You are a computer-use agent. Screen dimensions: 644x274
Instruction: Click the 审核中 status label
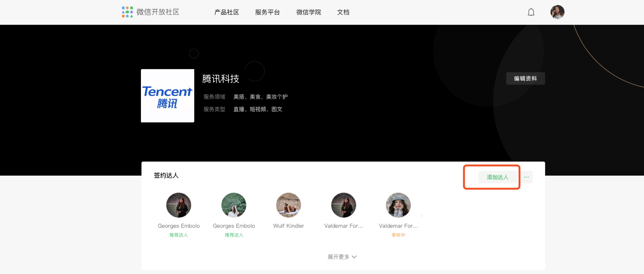(398, 235)
